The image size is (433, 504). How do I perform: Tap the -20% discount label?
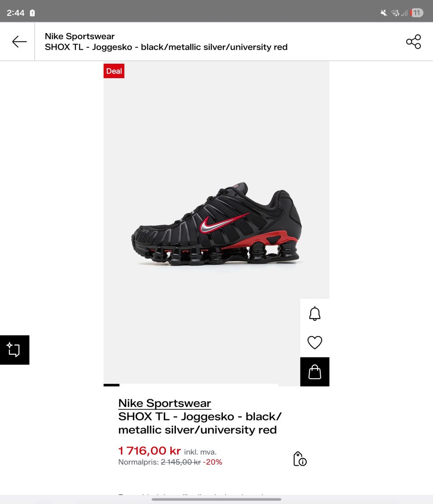click(212, 462)
